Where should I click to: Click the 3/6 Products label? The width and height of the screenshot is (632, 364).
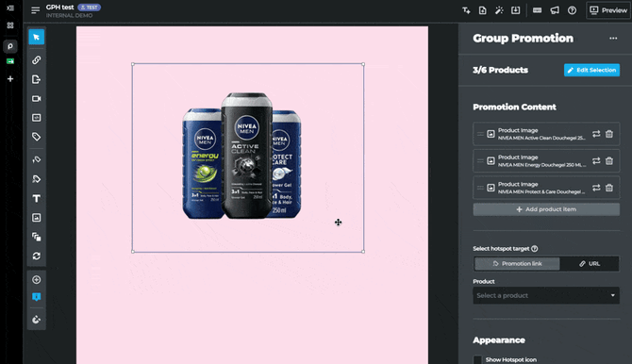click(x=500, y=70)
